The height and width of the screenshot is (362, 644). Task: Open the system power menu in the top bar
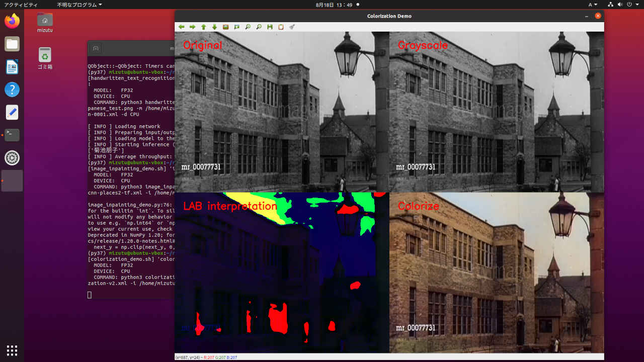(630, 5)
